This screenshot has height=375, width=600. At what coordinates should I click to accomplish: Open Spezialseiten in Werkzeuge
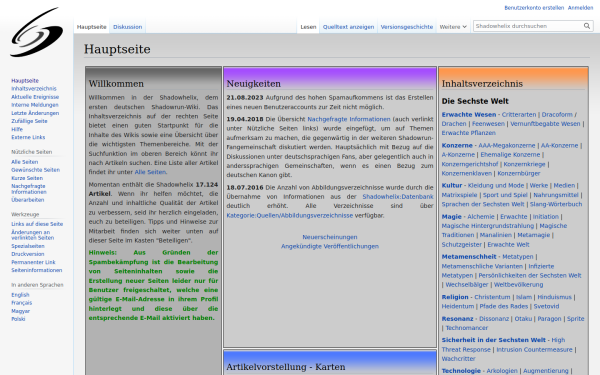tap(28, 246)
